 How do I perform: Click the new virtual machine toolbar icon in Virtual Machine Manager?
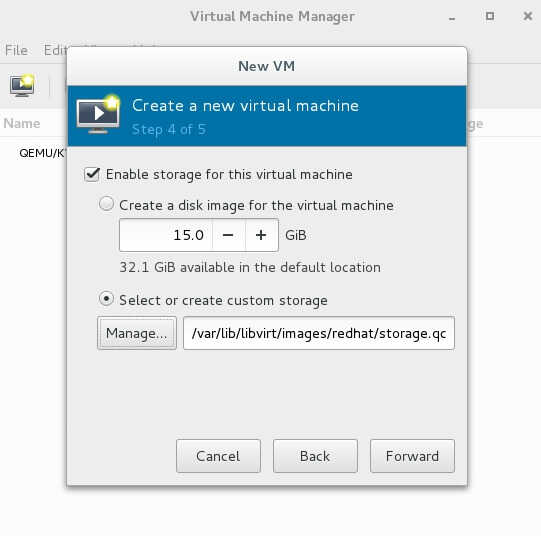(x=22, y=85)
